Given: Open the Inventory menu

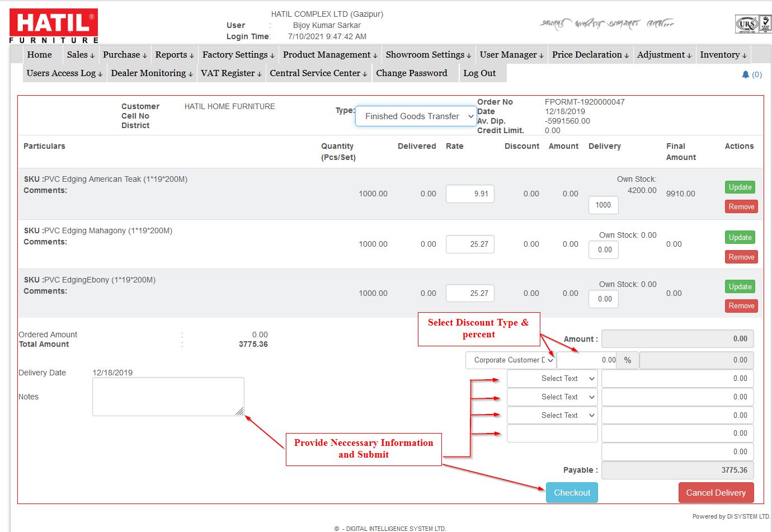Looking at the screenshot, I should (723, 55).
